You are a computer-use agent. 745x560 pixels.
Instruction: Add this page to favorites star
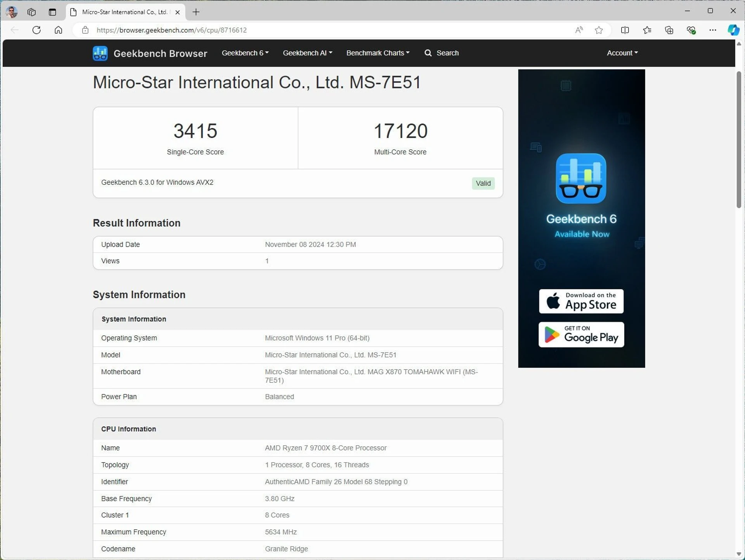(x=599, y=30)
